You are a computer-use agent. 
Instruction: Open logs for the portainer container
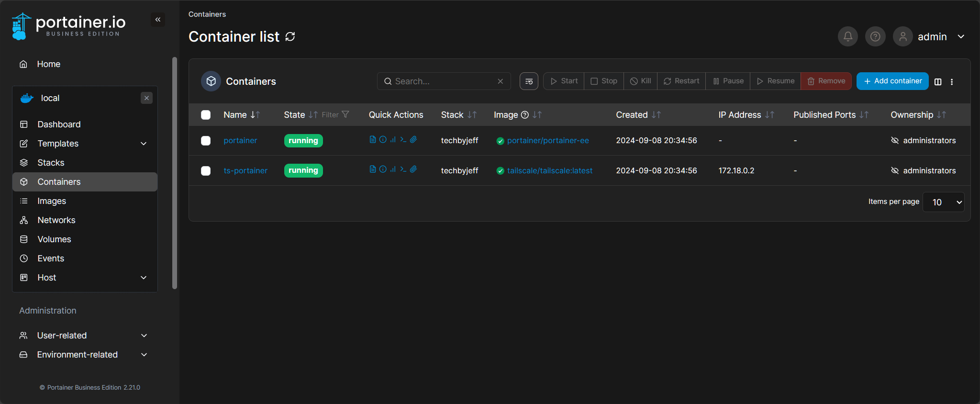(372, 139)
